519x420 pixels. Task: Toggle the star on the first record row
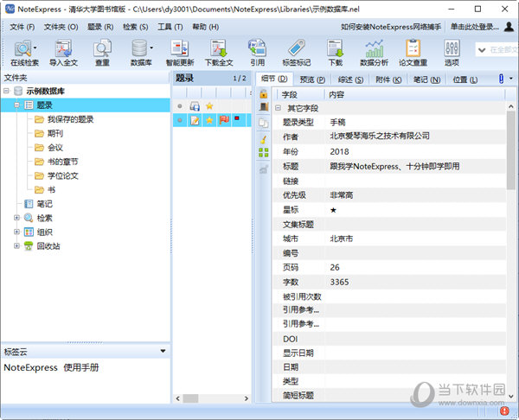pyautogui.click(x=209, y=106)
